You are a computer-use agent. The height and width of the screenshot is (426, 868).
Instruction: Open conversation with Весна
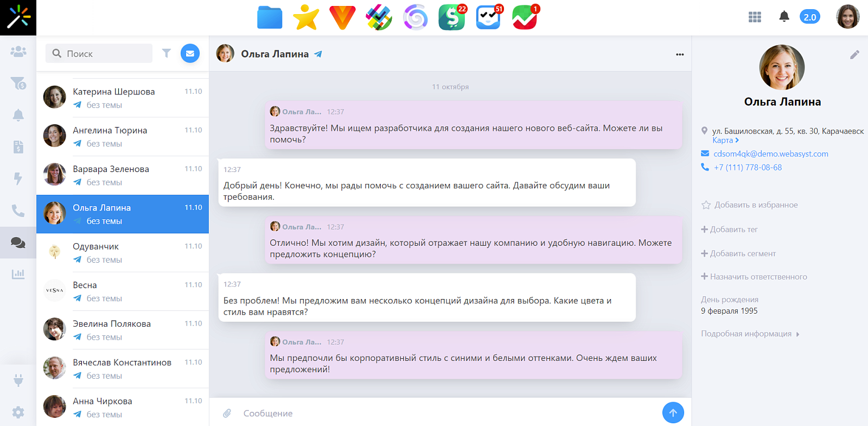point(123,291)
